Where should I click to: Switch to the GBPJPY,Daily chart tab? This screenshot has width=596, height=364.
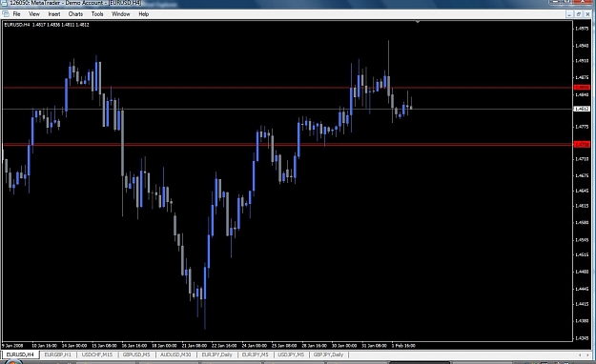(328, 354)
